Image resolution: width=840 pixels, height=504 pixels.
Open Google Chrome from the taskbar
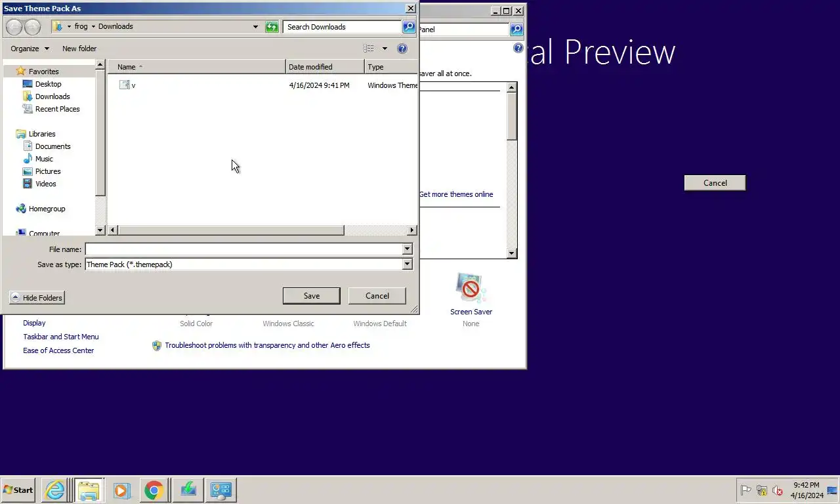pos(154,490)
